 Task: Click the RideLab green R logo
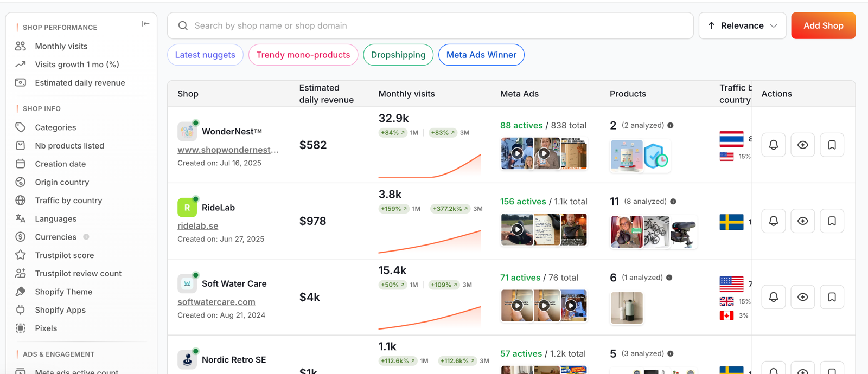point(187,208)
